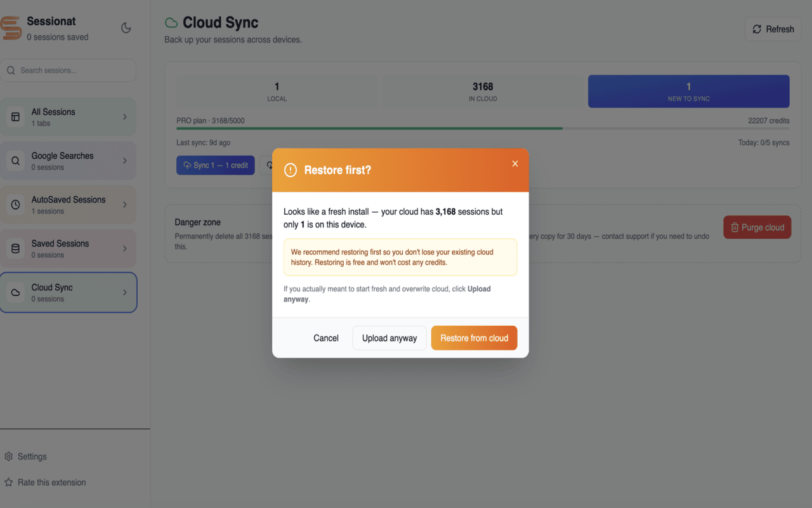812x508 pixels.
Task: Click Back up your sessions across devices text
Action: [233, 39]
